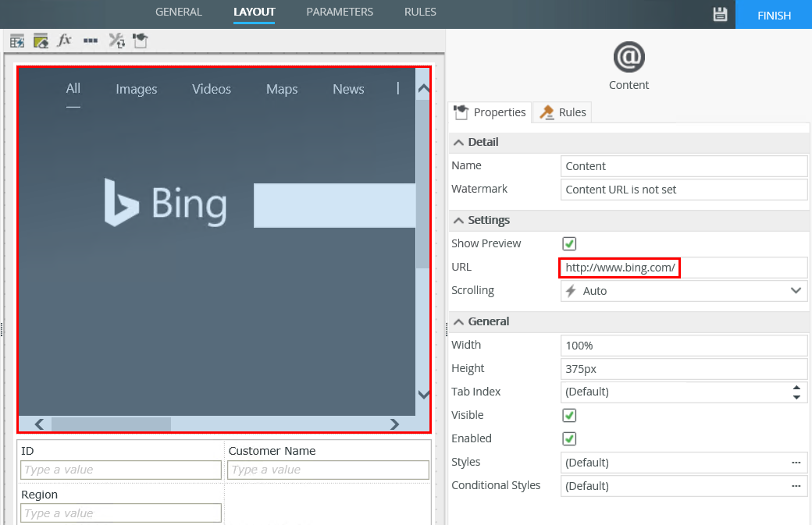Click the Content @ control icon
The height and width of the screenshot is (525, 812).
pyautogui.click(x=629, y=57)
